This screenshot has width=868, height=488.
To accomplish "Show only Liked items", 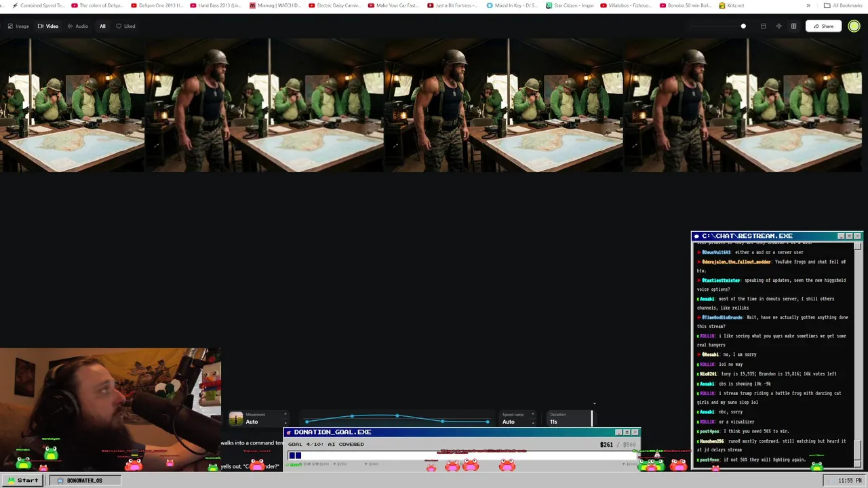I will [125, 26].
